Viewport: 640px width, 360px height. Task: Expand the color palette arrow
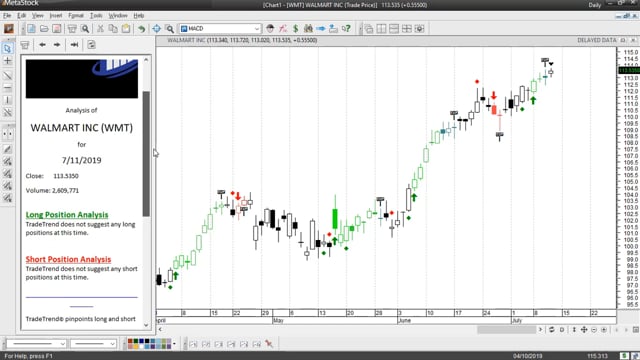point(174,344)
